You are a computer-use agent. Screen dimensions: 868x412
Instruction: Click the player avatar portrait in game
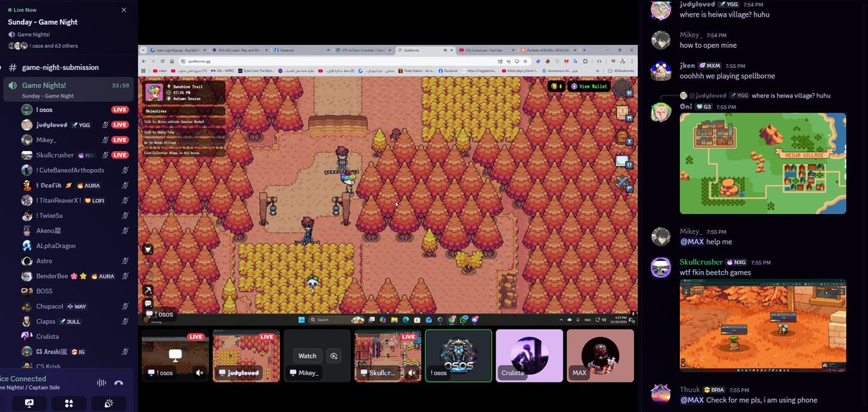click(x=153, y=93)
